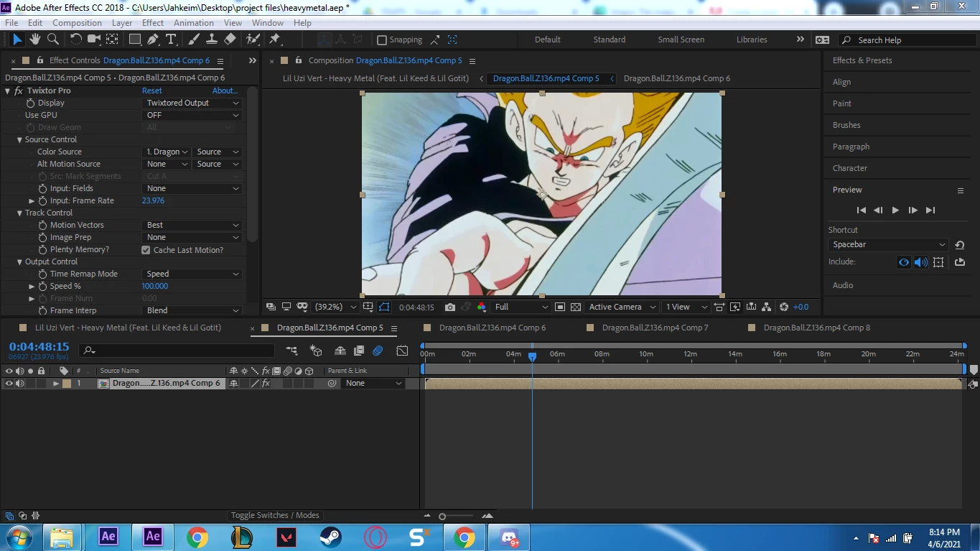Screen dimensions: 980x551
Task: Open Opera browser from the taskbar
Action: (375, 537)
